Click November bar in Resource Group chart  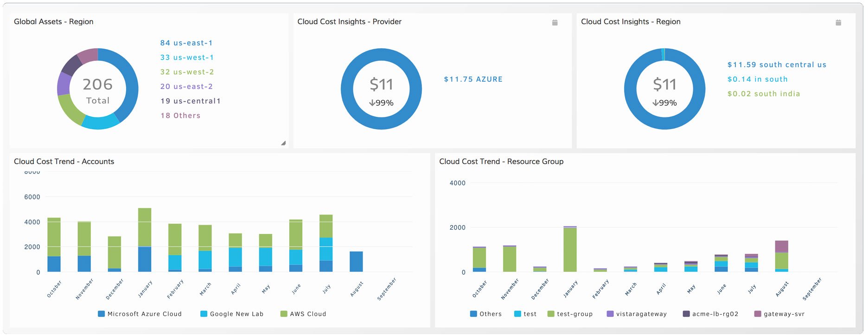pyautogui.click(x=510, y=259)
